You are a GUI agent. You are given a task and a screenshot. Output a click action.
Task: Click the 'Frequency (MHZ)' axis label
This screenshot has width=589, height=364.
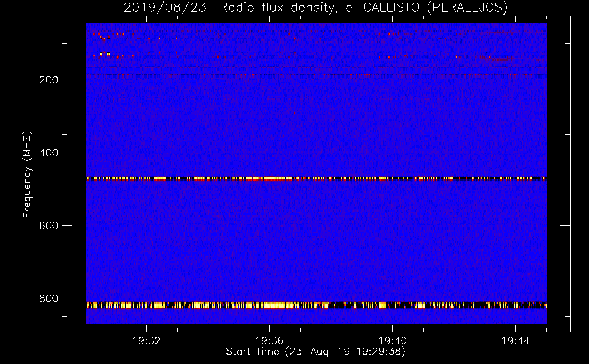[27, 175]
